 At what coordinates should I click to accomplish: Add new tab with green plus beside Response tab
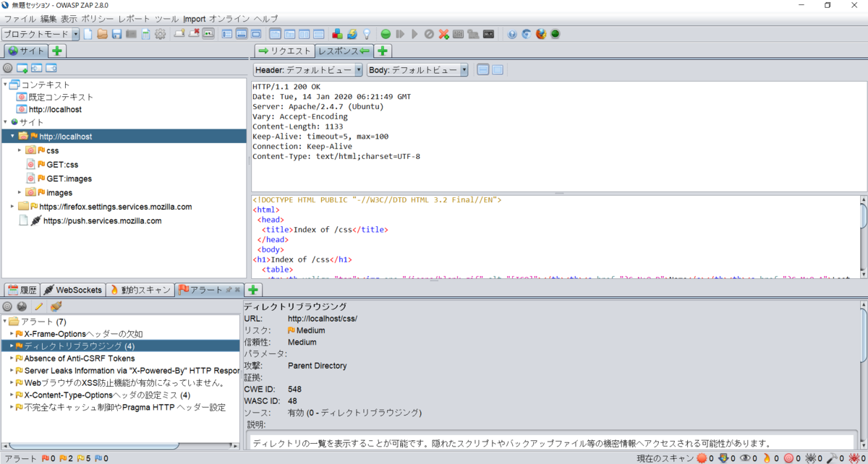(383, 51)
